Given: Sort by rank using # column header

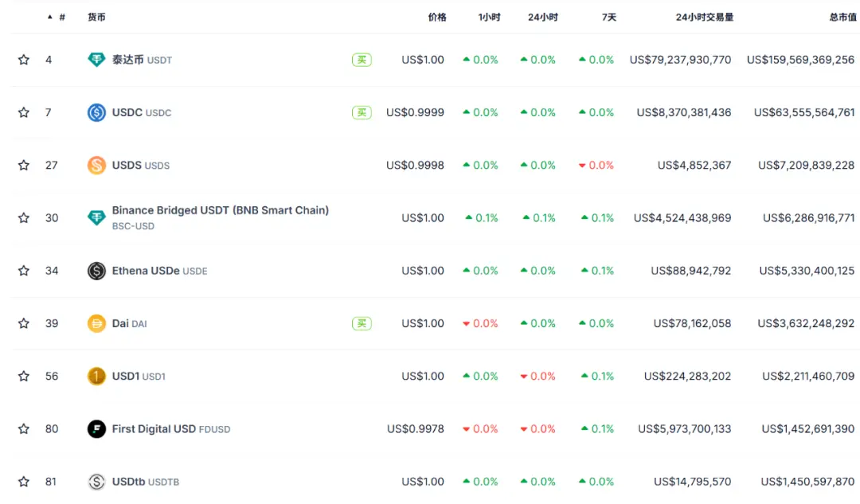Looking at the screenshot, I should coord(61,17).
